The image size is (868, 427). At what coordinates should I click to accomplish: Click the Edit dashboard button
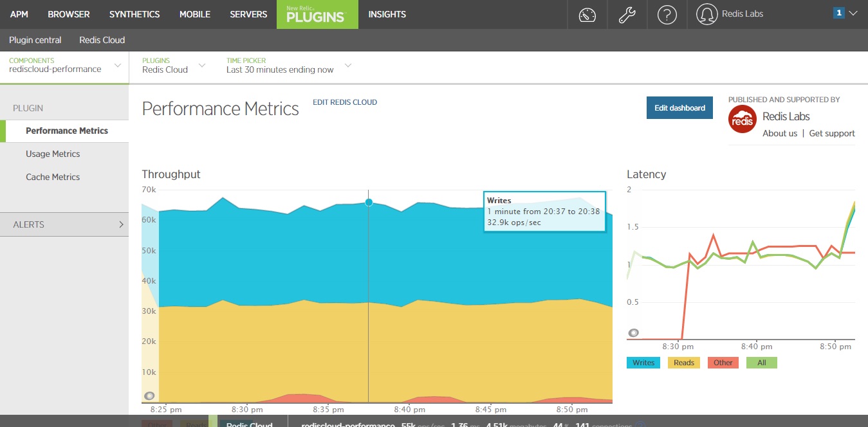pos(680,108)
